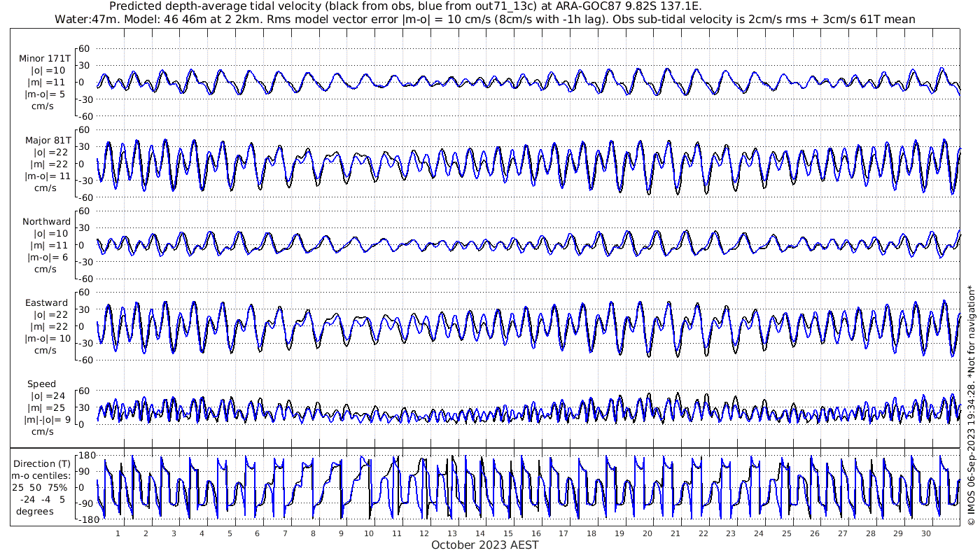Screen dimensions: 980x560
Task: Click day '22' on the date axis
Action: pyautogui.click(x=703, y=533)
